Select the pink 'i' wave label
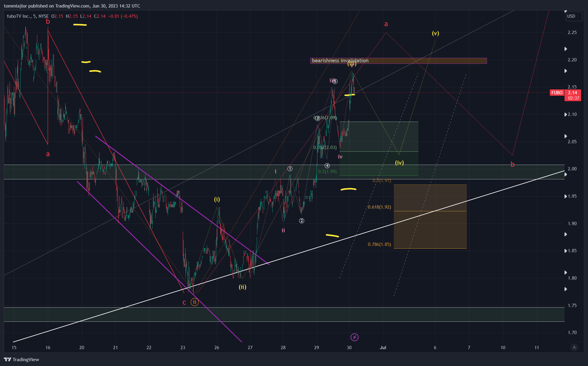Image resolution: width=588 pixels, height=366 pixels. tap(275, 172)
